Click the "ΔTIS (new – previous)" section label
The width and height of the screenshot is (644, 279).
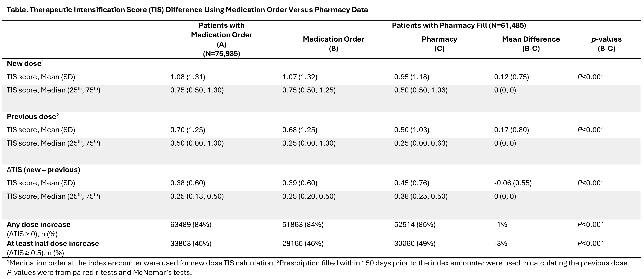43,170
